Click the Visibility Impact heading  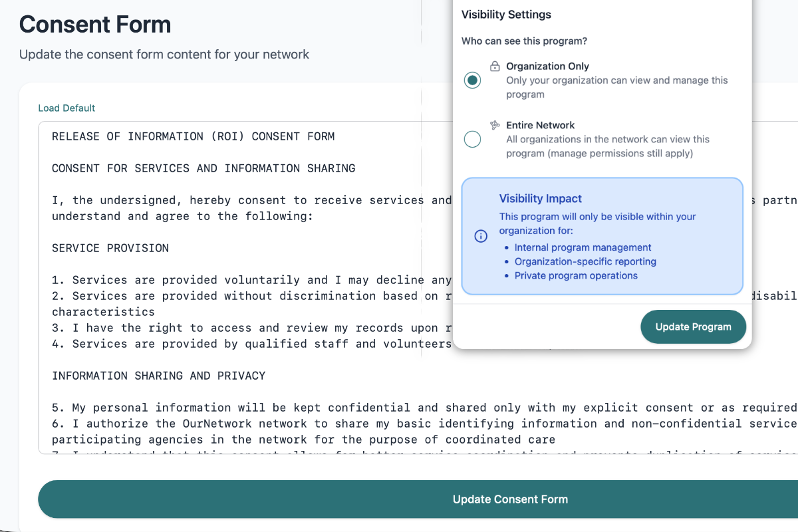(x=540, y=198)
